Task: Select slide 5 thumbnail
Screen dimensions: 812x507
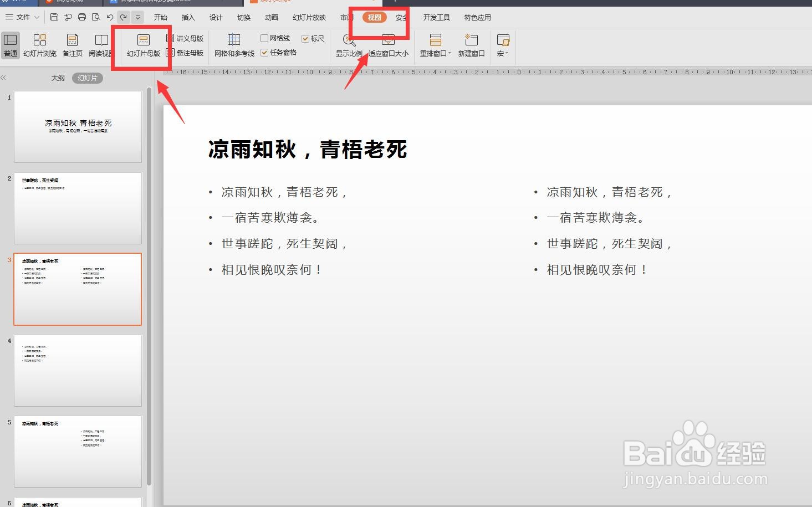Action: 78,452
